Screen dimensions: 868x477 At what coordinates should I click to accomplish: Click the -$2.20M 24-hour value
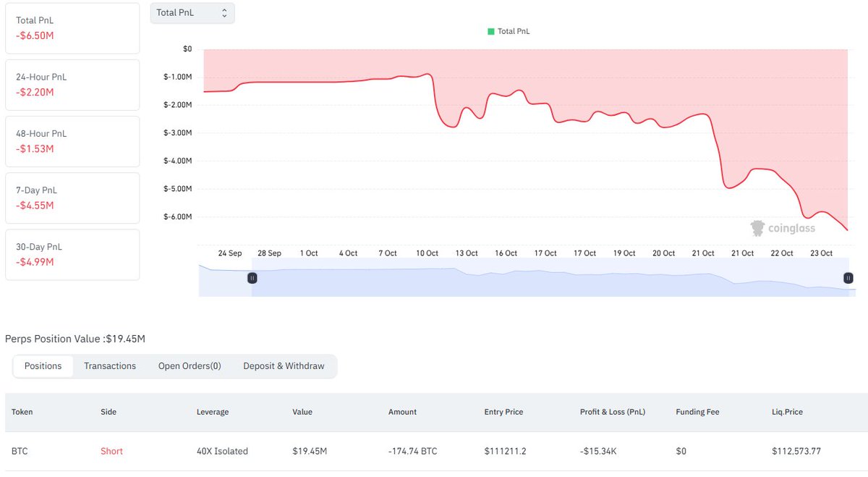[x=35, y=92]
